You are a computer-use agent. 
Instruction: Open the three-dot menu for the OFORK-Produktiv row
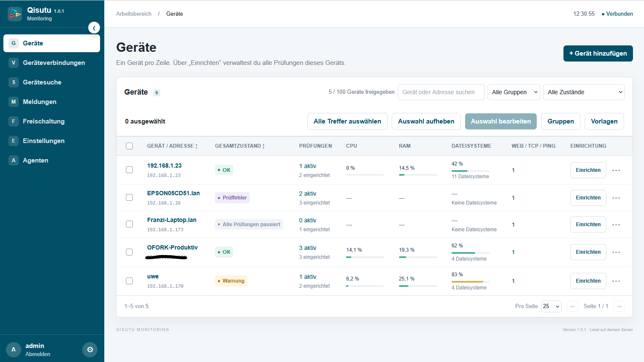pos(616,252)
